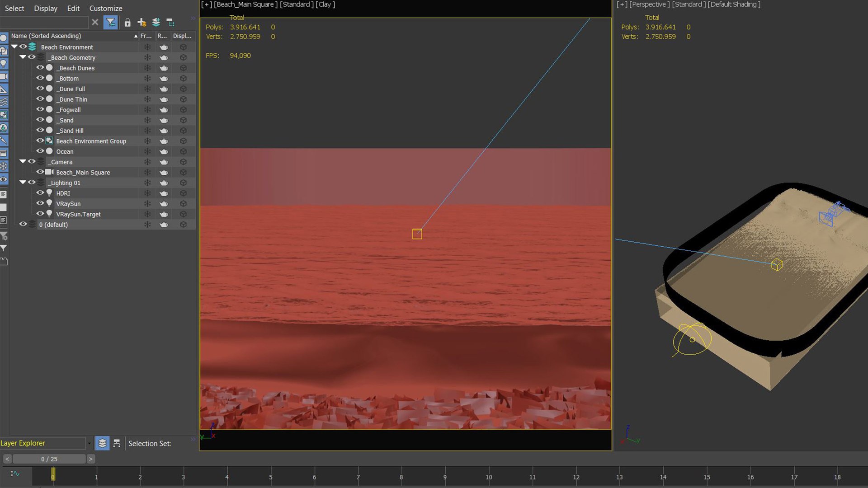
Task: Toggle Display Shapes filter in sidebar
Action: point(4,51)
